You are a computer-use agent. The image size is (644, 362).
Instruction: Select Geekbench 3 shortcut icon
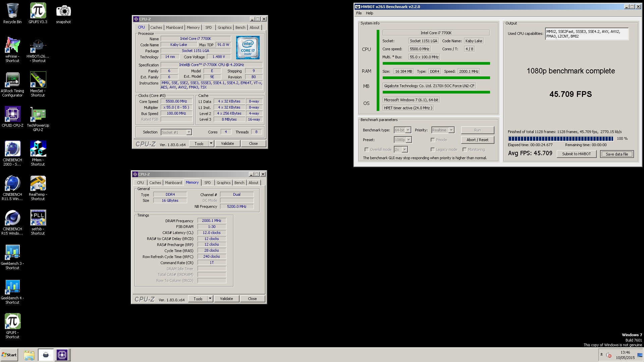tap(12, 257)
